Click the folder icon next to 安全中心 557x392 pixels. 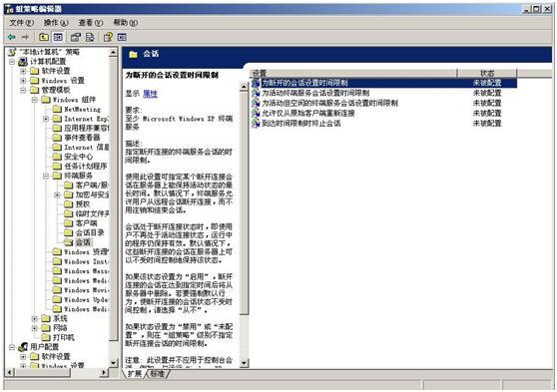[x=57, y=157]
